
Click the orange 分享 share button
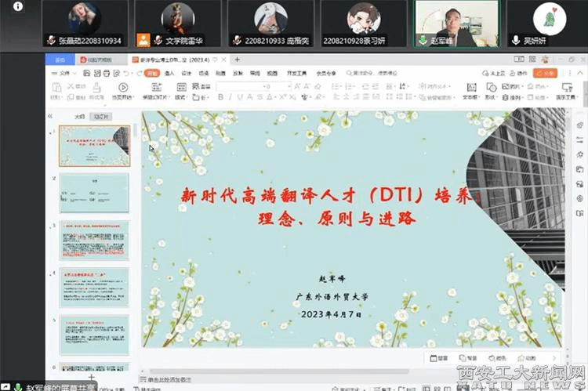tap(544, 73)
